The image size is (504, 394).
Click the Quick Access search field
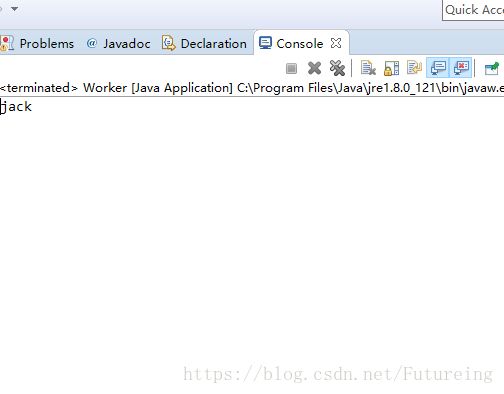click(473, 10)
